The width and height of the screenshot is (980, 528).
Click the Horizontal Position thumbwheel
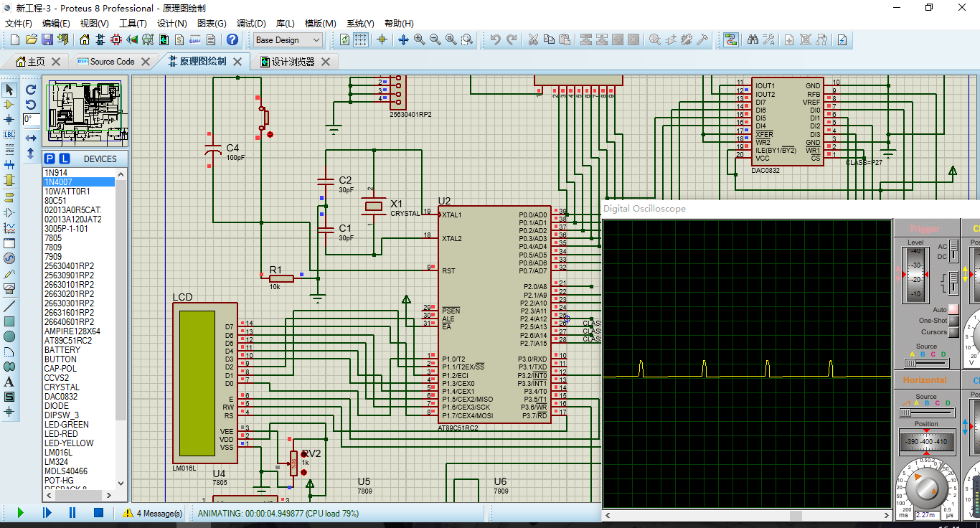[x=927, y=442]
